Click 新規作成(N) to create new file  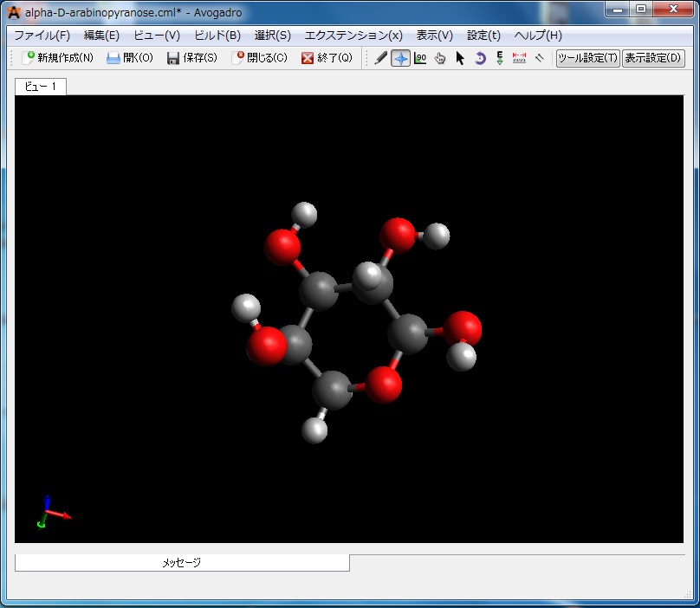click(57, 58)
